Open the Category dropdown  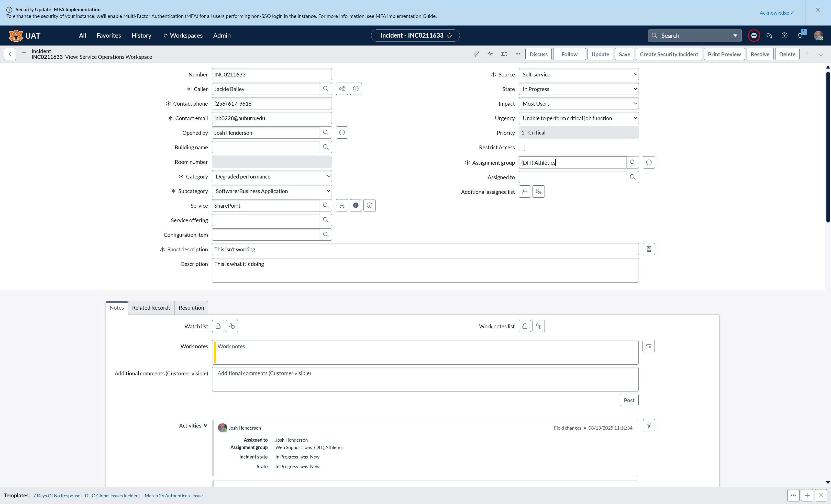pos(272,176)
